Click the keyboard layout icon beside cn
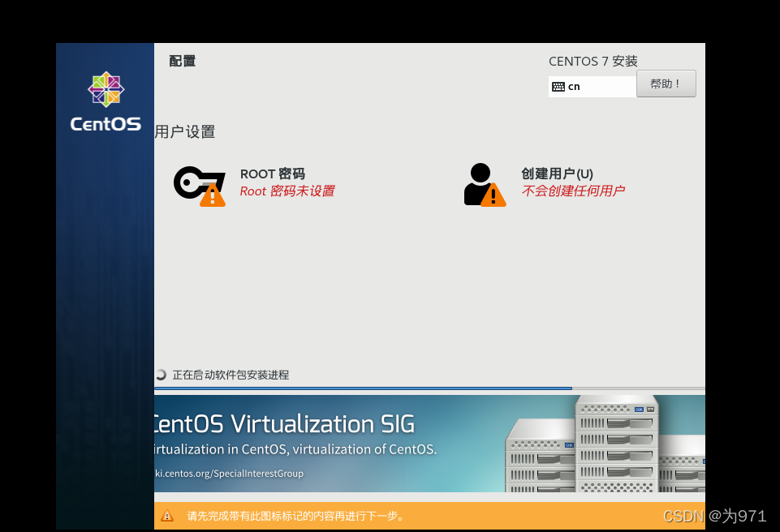 tap(558, 87)
